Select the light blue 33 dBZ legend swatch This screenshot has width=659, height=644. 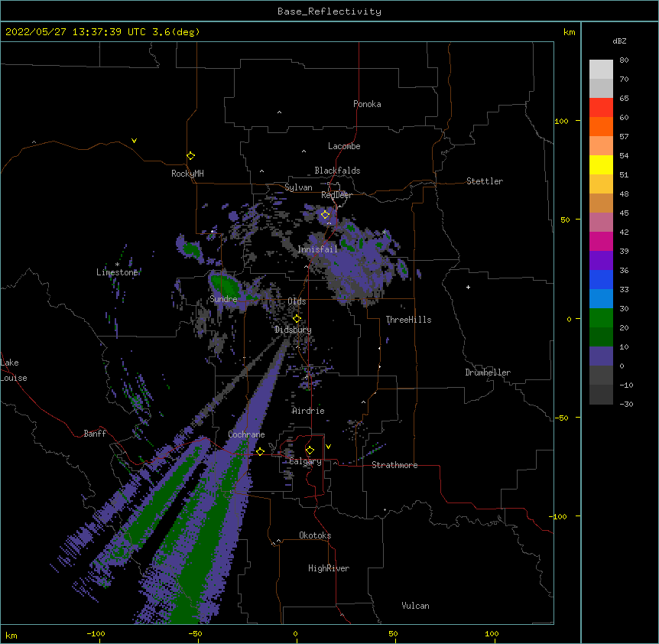point(601,299)
